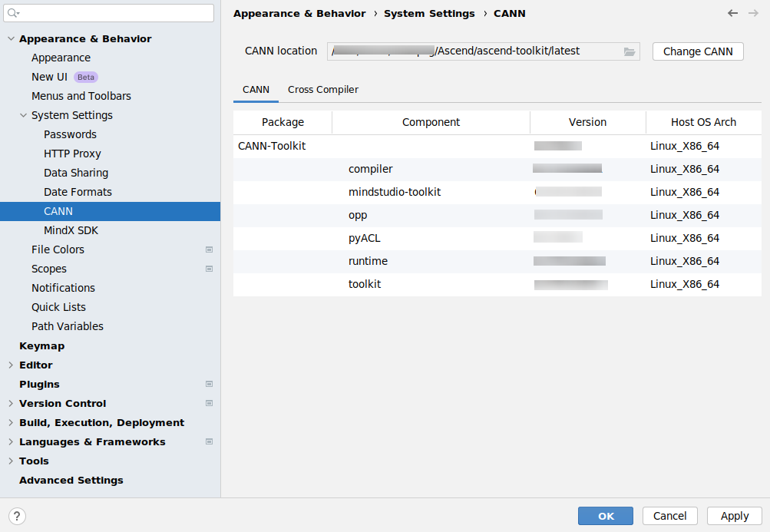Select the runtime component row

(497, 261)
